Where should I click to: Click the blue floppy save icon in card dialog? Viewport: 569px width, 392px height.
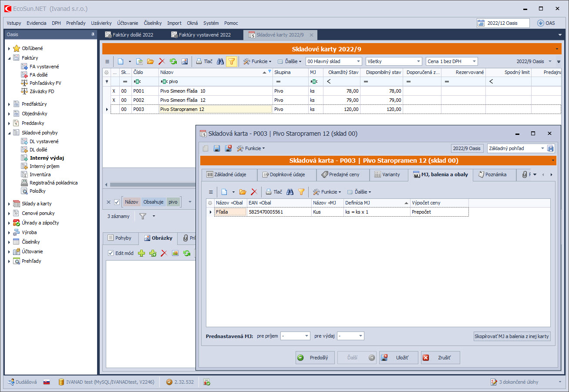tap(217, 148)
